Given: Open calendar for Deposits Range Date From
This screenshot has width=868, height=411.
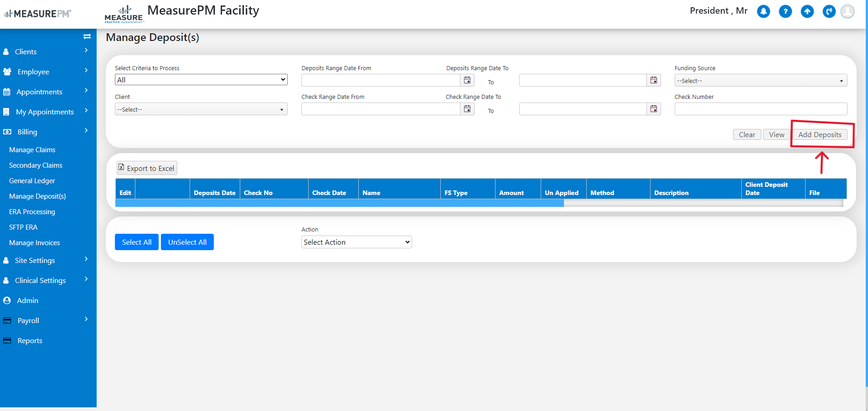Looking at the screenshot, I should (467, 80).
